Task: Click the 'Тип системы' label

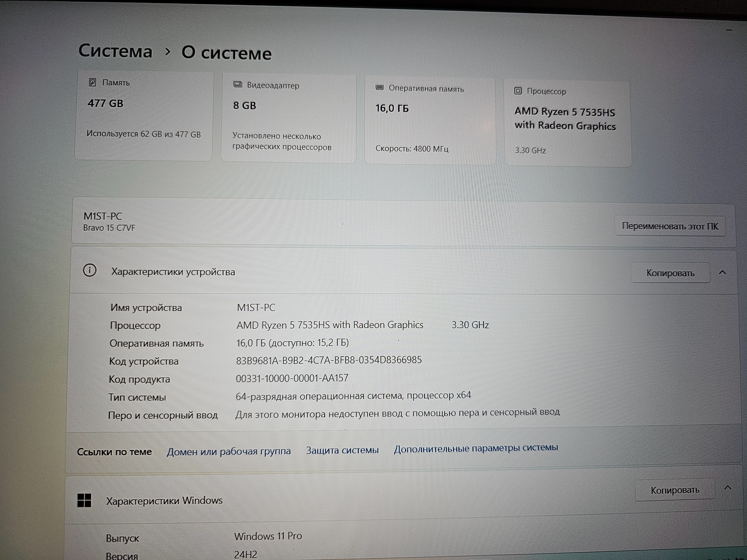Action: click(x=137, y=397)
